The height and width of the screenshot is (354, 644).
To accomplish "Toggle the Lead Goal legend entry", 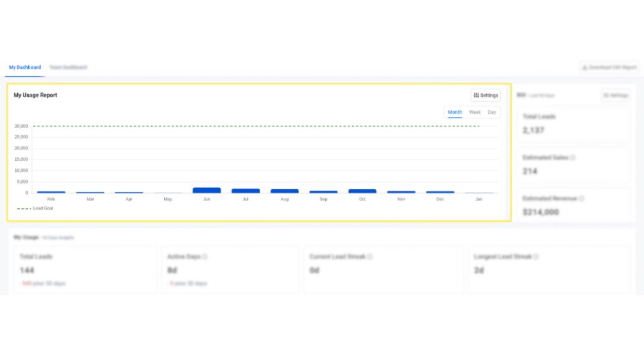I will tap(35, 209).
